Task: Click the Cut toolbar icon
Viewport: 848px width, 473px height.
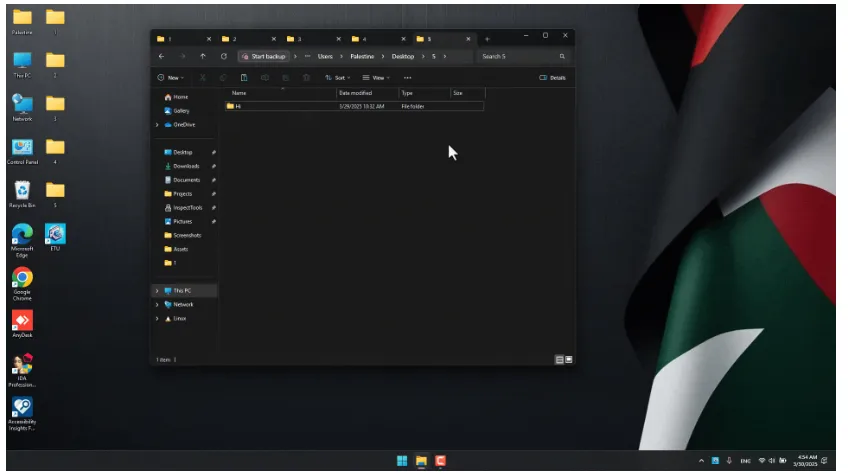Action: 202,78
